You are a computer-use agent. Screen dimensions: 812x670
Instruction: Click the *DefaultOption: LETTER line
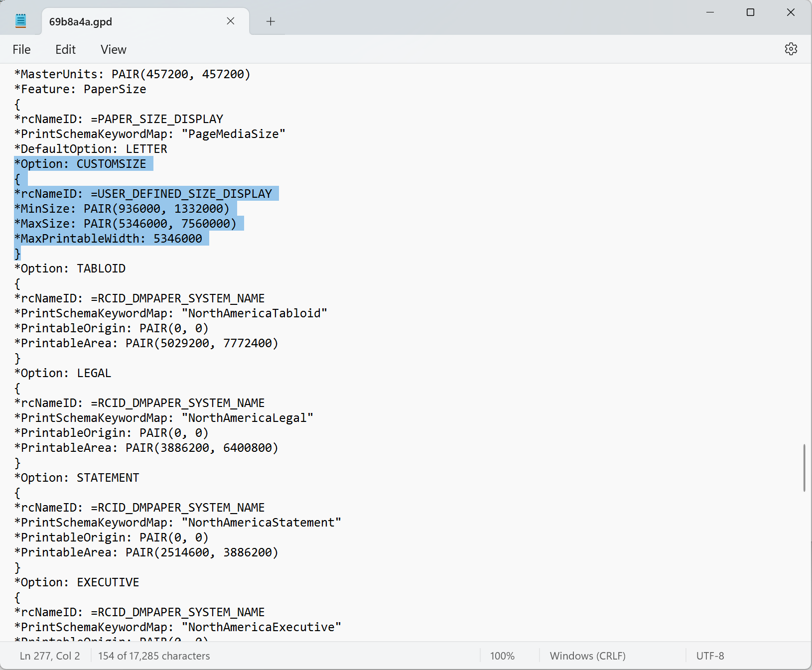91,149
